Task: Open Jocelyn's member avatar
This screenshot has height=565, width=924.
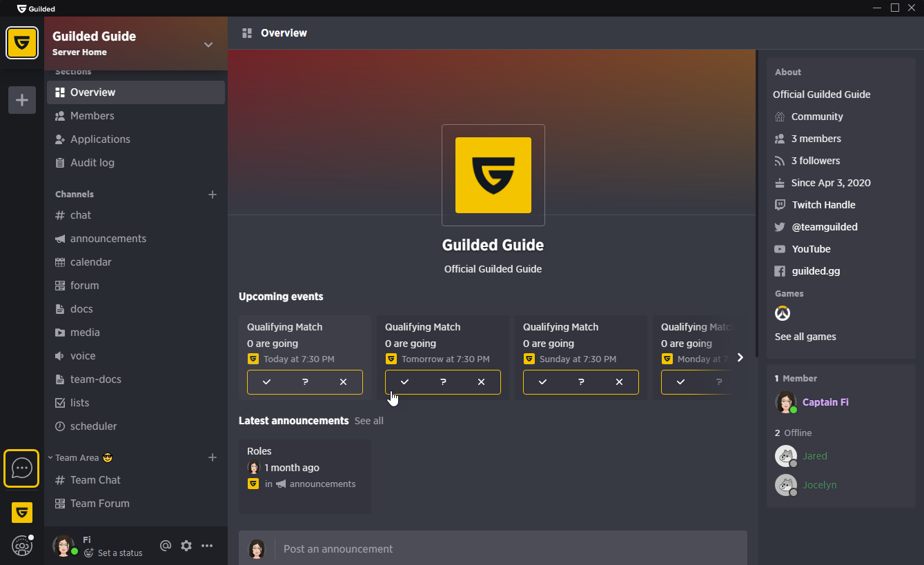Action: coord(786,485)
